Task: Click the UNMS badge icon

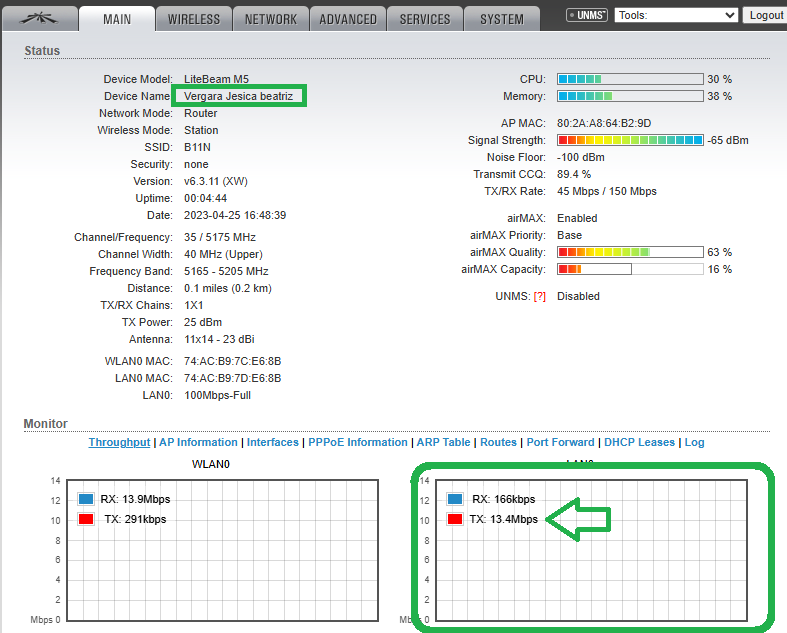Action: tap(587, 16)
